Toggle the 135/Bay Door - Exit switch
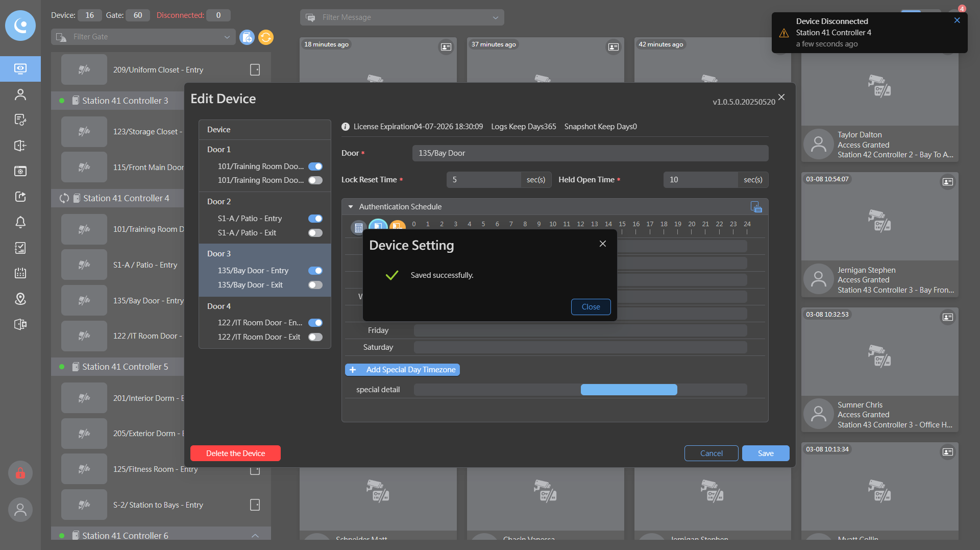 tap(315, 285)
